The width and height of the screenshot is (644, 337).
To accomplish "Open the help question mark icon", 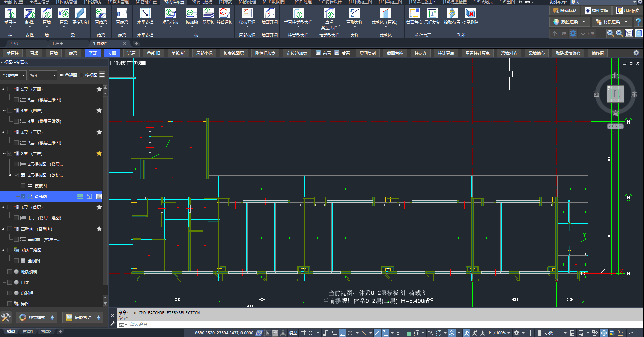I will [x=638, y=22].
